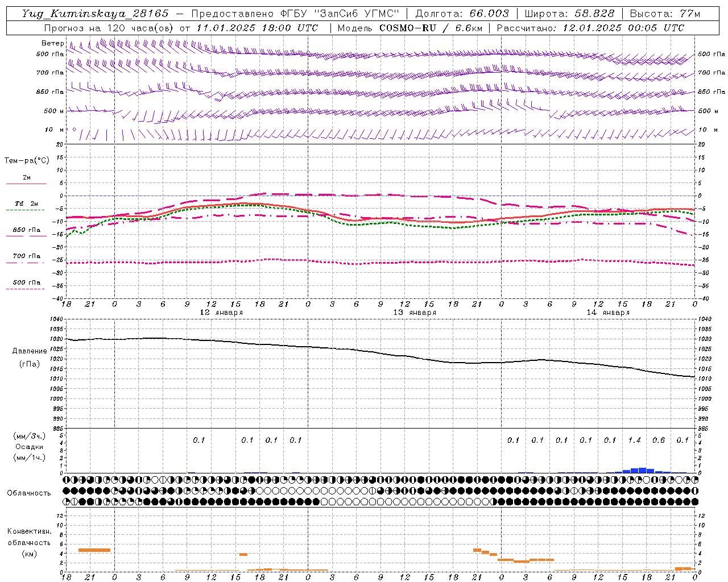
Task: Click the 'Долгота: 66.003' header field
Action: pos(462,14)
